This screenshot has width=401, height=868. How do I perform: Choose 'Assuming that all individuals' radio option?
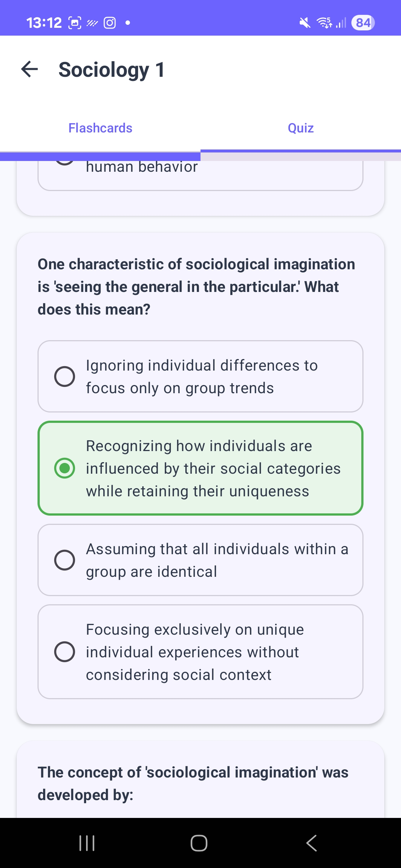pos(65,560)
